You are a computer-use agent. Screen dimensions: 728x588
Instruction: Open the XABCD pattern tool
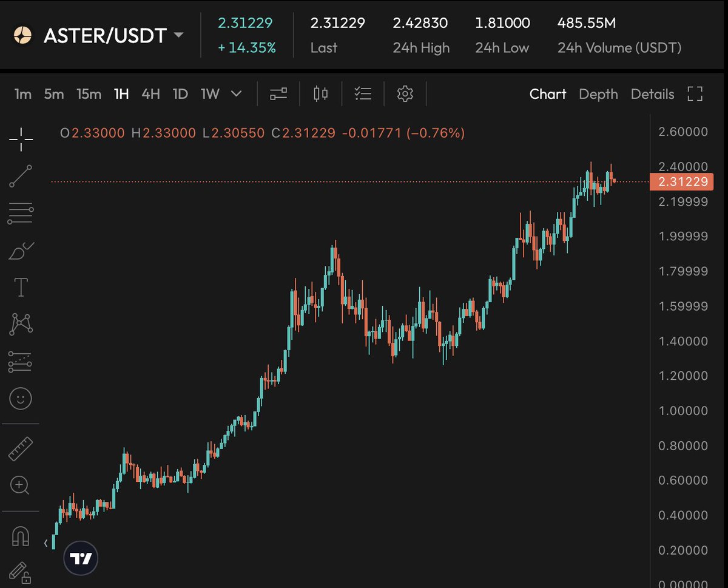click(x=21, y=323)
